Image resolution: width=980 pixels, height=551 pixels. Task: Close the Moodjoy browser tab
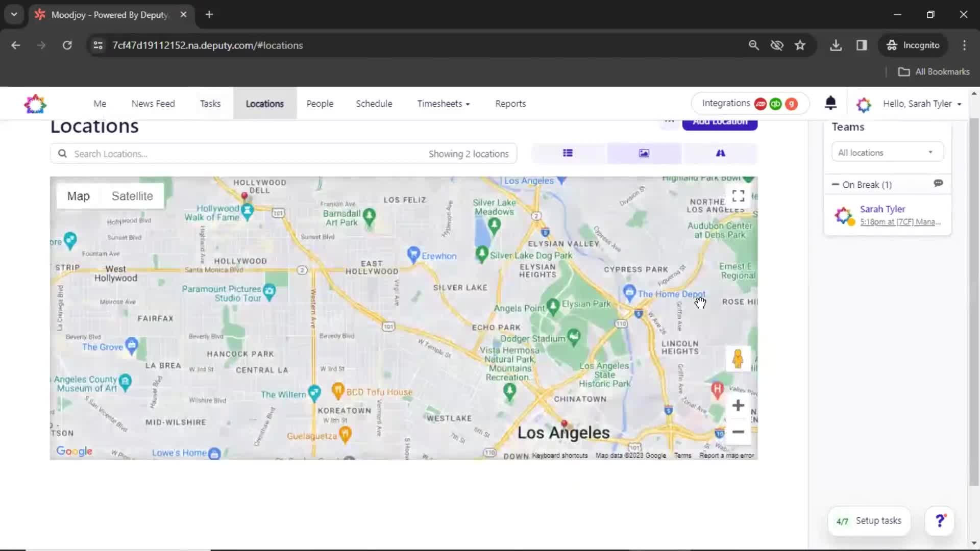(183, 14)
